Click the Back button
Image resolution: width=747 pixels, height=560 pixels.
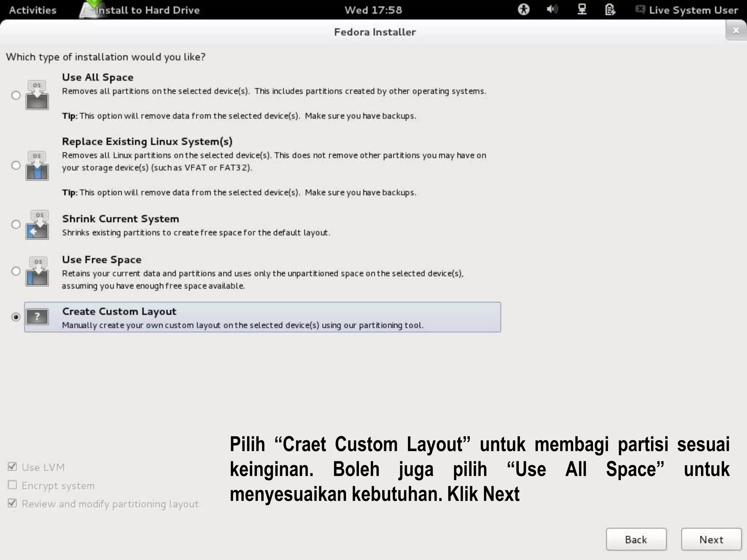(636, 539)
